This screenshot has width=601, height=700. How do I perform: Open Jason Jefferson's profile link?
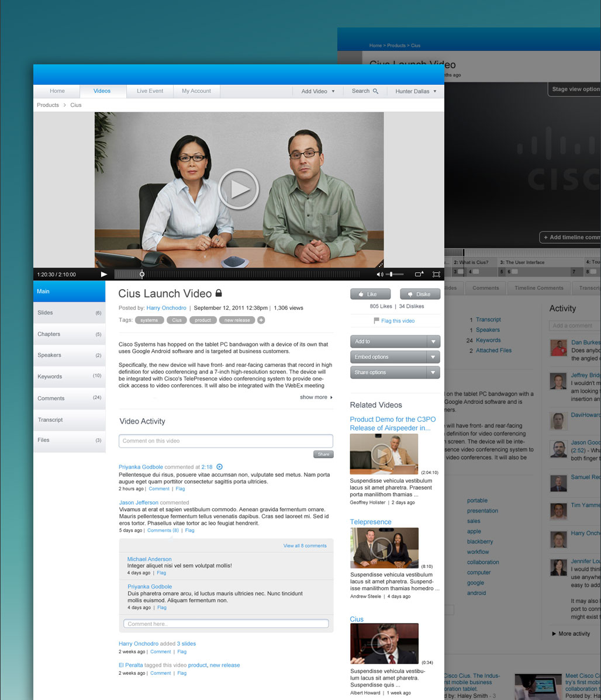139,503
